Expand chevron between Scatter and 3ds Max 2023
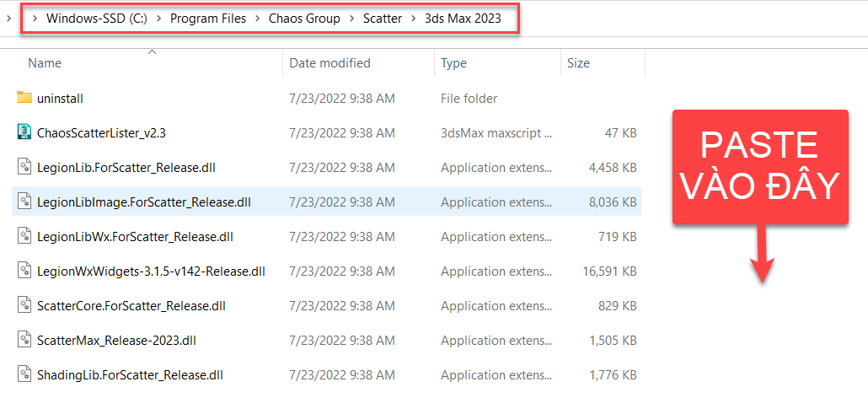 point(414,19)
